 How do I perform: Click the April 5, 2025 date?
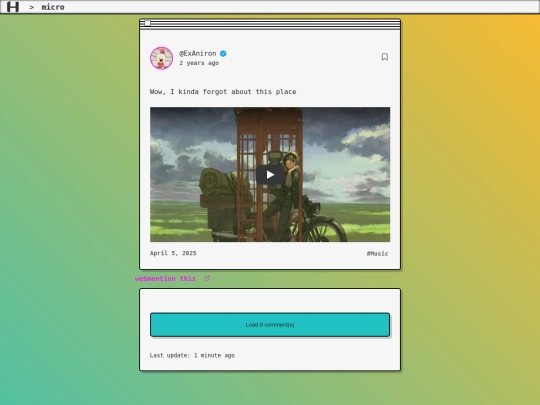click(x=173, y=253)
